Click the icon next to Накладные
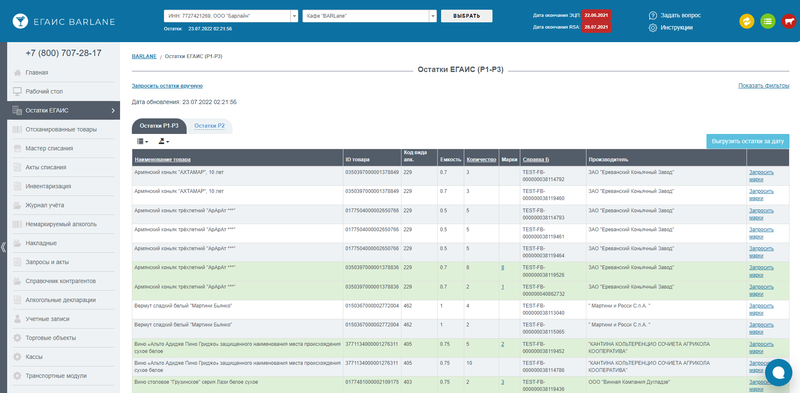800x393 pixels. point(17,243)
